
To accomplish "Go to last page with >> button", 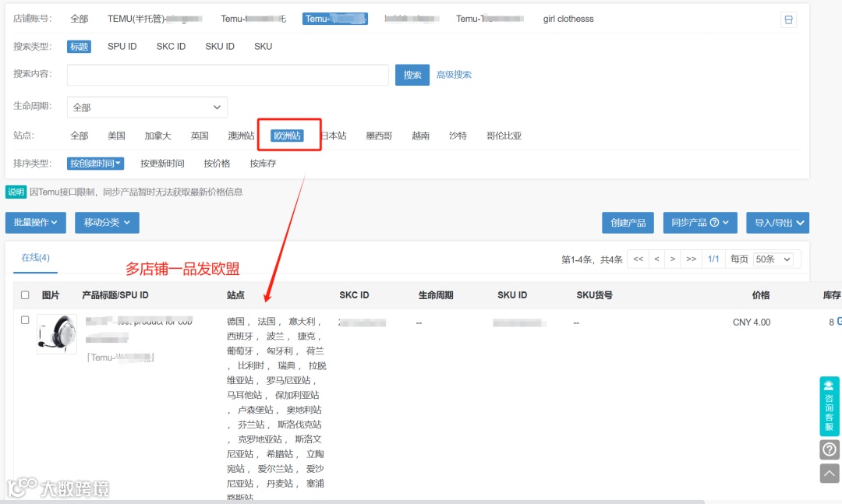I will (x=691, y=259).
